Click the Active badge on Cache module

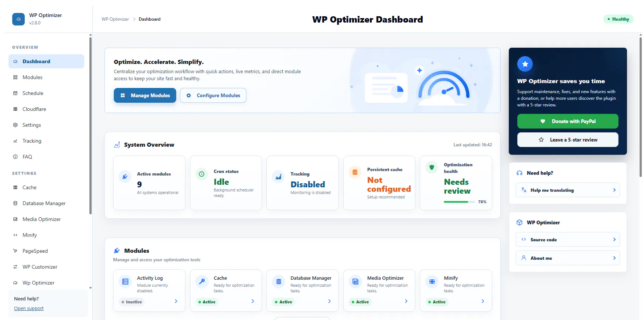207,302
